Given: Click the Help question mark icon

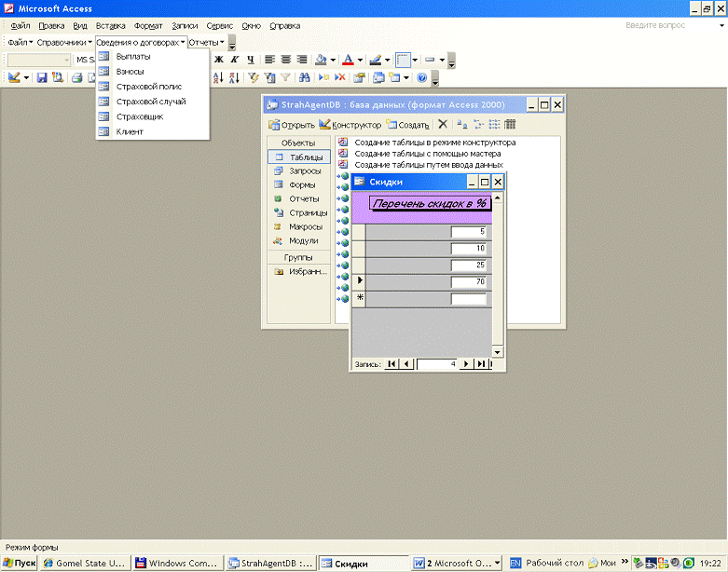Looking at the screenshot, I should tap(421, 77).
